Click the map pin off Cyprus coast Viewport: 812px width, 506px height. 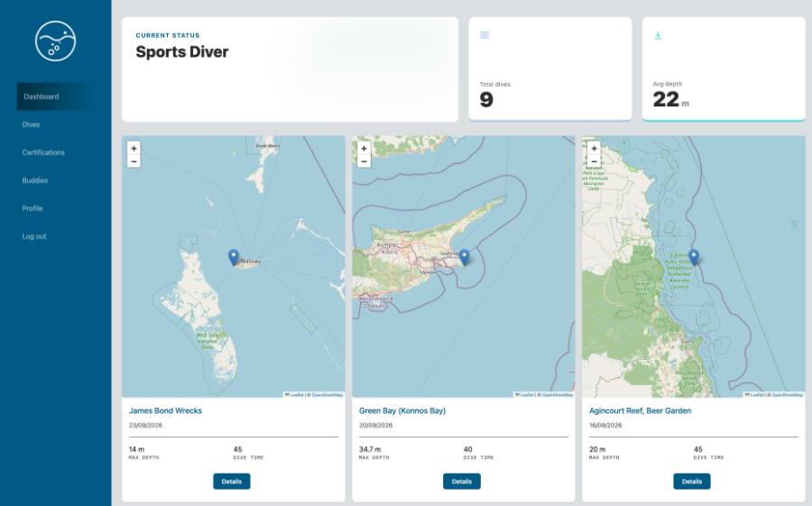tap(464, 257)
